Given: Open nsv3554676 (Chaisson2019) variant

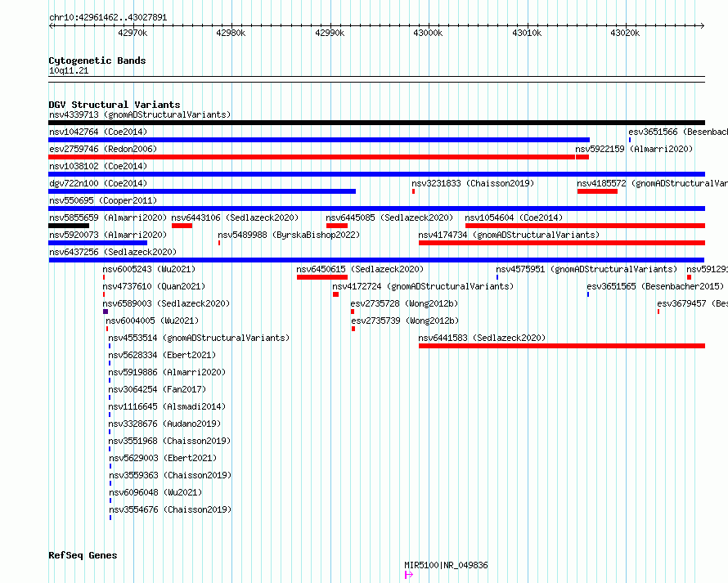Looking at the screenshot, I should click(170, 509).
